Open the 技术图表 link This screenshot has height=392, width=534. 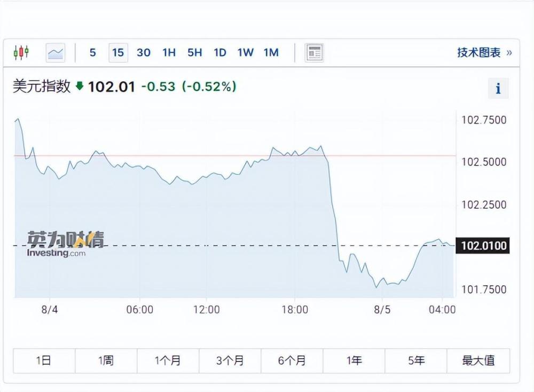(484, 52)
